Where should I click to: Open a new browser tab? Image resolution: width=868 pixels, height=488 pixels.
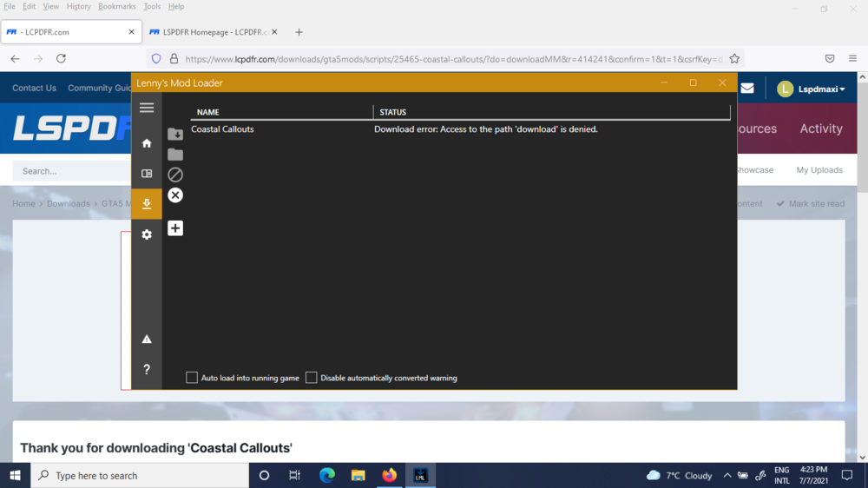coord(299,32)
